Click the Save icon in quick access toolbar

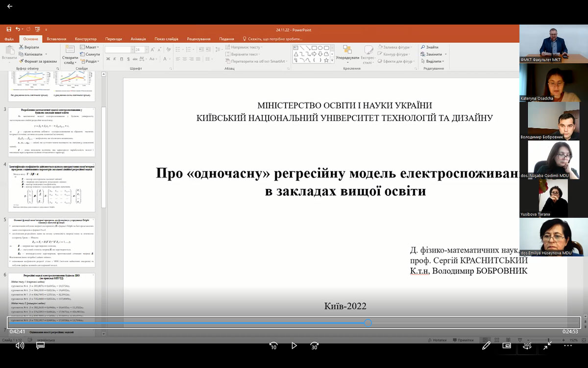tap(9, 29)
